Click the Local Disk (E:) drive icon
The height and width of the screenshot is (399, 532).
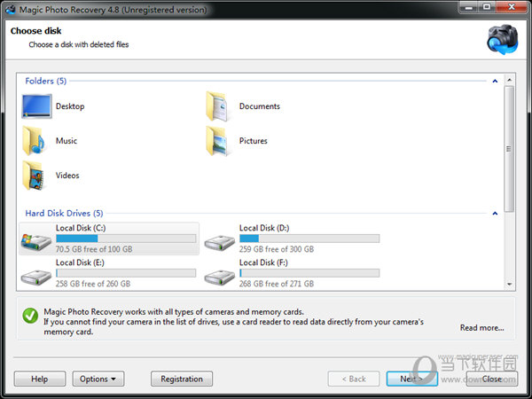36,277
